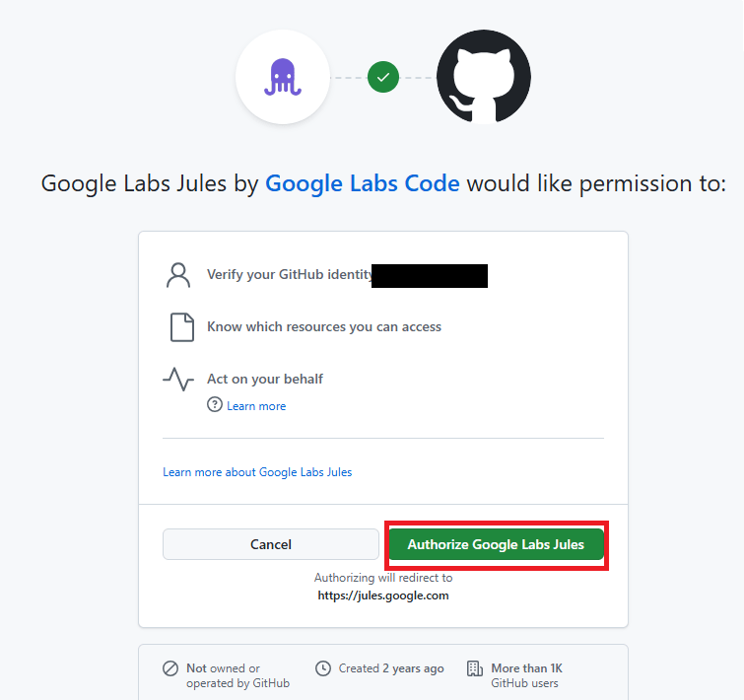
Task: Click the person icon beside Verify identity
Action: pos(178,275)
